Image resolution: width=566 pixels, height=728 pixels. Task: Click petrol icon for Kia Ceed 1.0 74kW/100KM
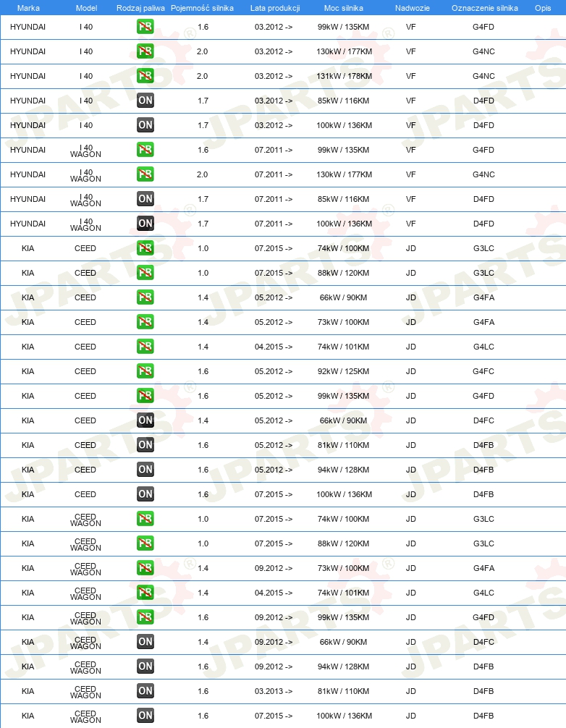145,248
